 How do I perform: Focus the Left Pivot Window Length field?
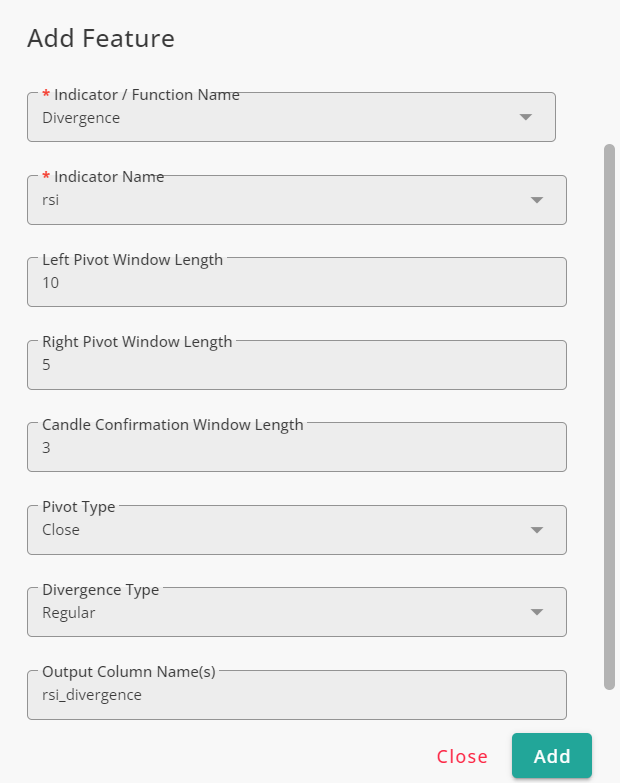[x=297, y=282]
